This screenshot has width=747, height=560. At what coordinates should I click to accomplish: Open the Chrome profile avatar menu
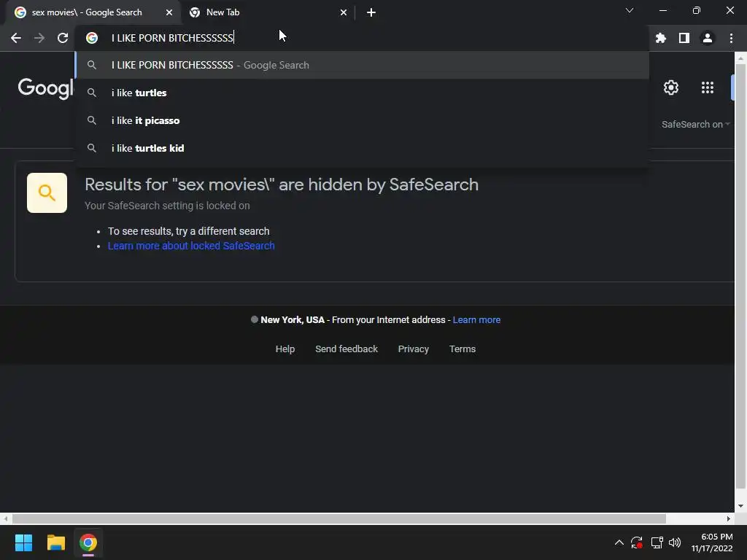[x=708, y=38]
